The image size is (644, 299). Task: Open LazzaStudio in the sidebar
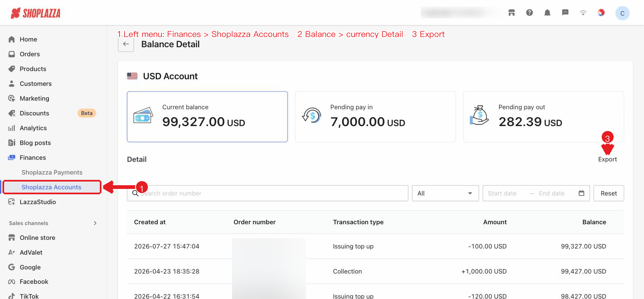click(x=38, y=202)
